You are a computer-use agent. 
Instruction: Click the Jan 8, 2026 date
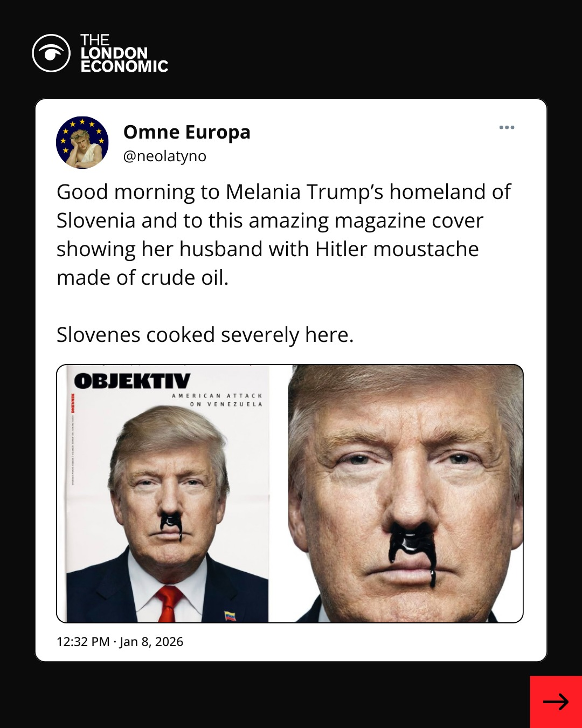point(151,642)
